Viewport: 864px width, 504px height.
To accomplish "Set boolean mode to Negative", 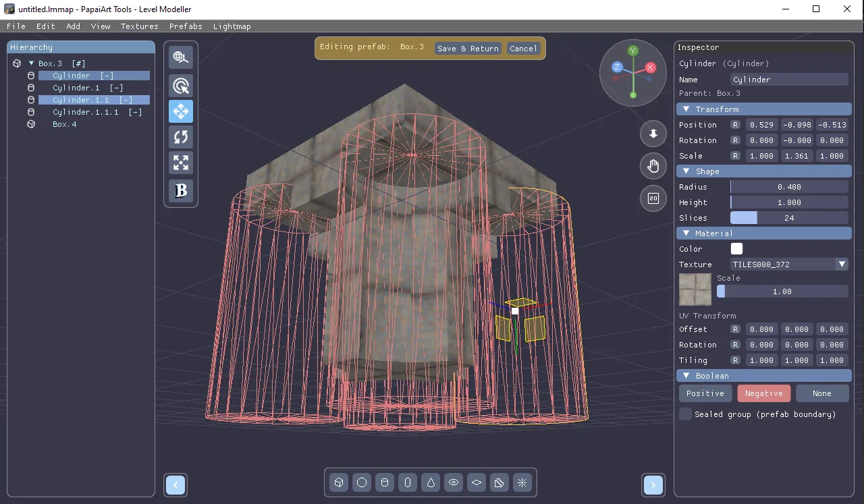I will pos(763,393).
